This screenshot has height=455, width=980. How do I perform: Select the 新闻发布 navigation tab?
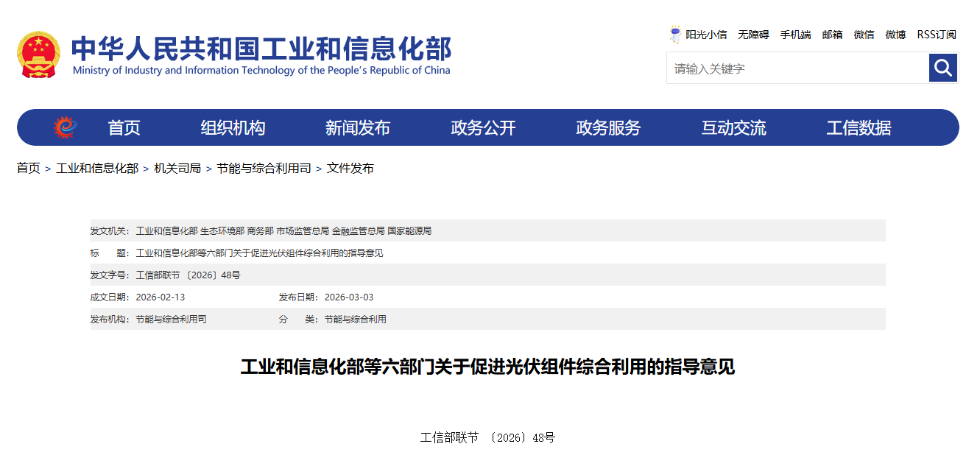pyautogui.click(x=359, y=127)
